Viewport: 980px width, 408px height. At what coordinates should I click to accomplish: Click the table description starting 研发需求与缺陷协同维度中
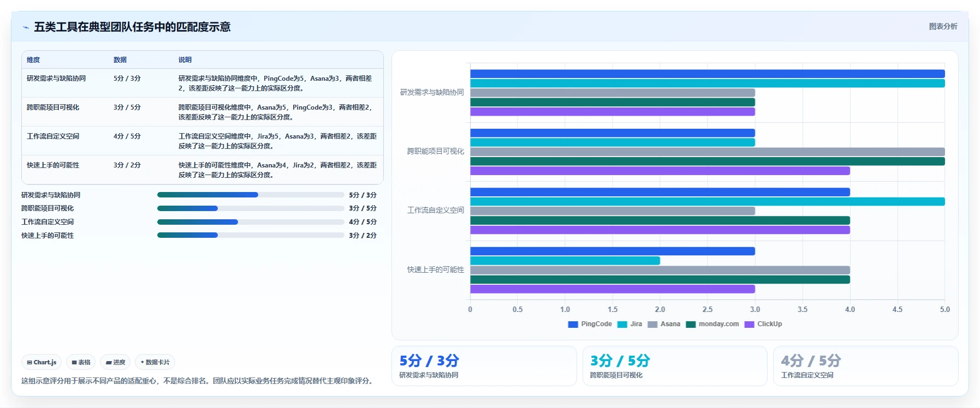pos(275,83)
